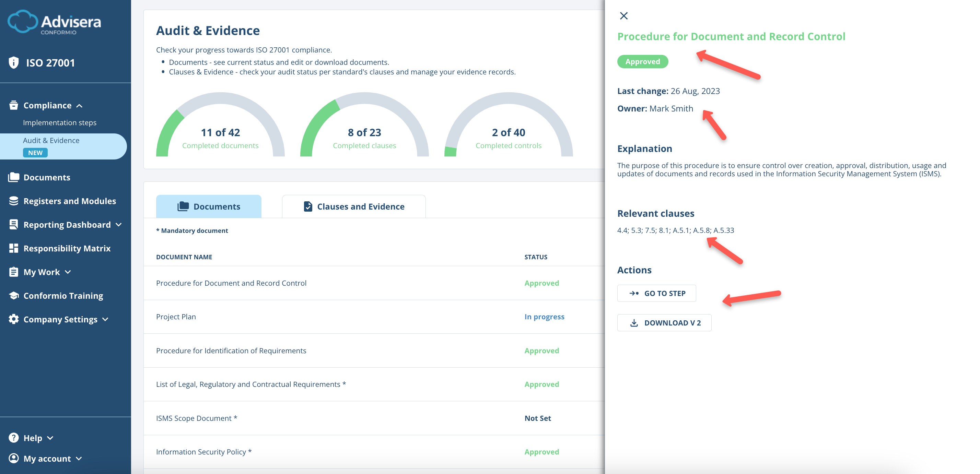Select the Documents tab

click(209, 206)
